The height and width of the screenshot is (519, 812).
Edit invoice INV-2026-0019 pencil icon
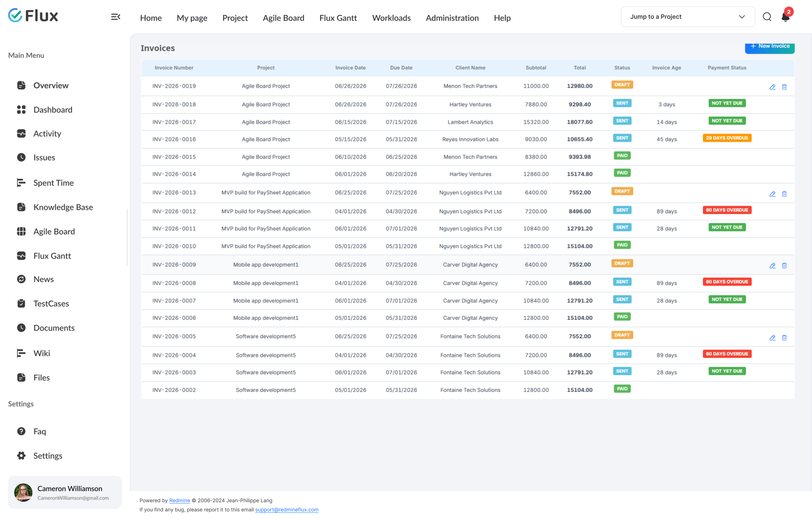point(772,87)
